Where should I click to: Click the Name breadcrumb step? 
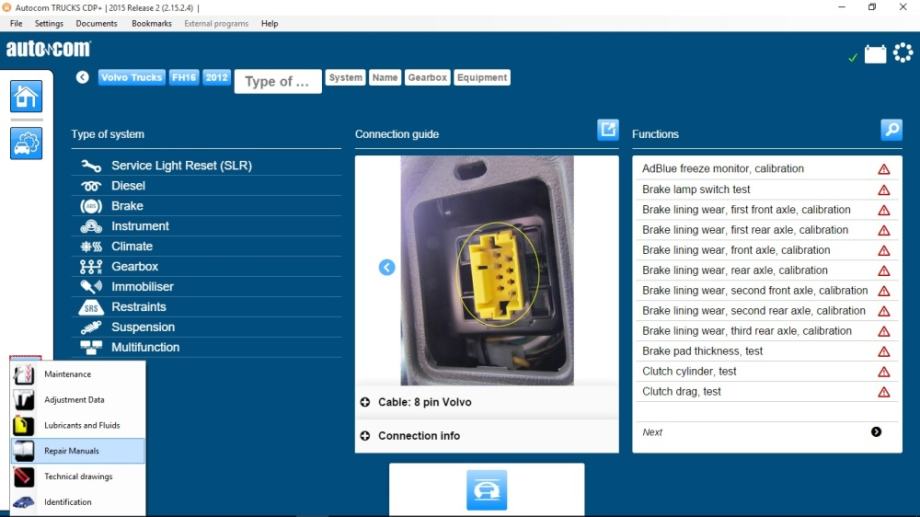tap(385, 77)
